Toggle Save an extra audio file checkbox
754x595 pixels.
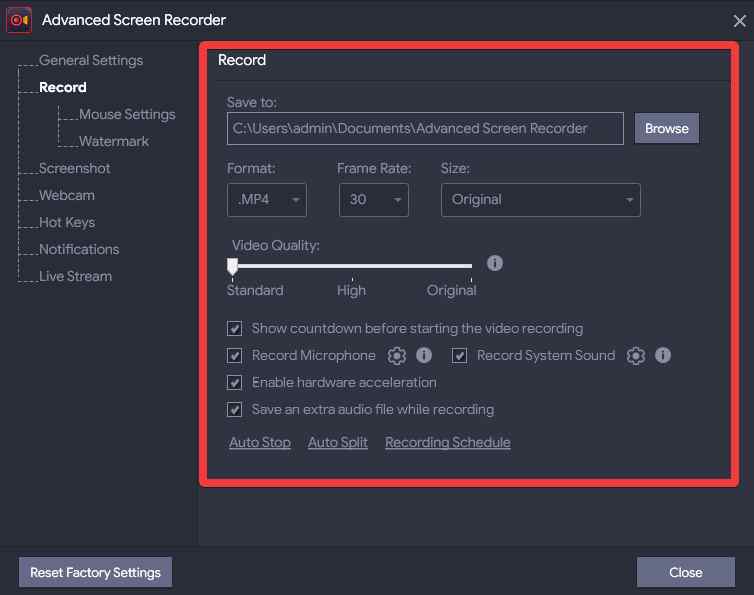(x=234, y=410)
